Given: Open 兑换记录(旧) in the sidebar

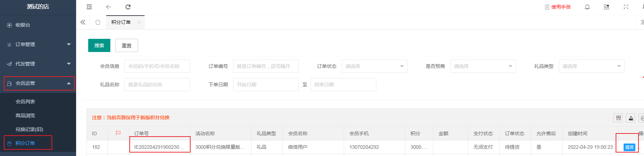Looking at the screenshot, I should [29, 129].
